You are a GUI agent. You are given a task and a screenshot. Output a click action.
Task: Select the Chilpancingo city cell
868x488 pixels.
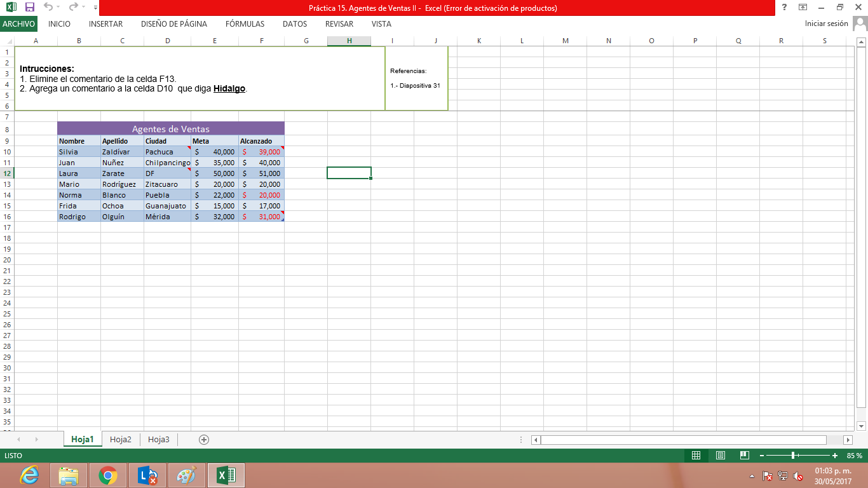coord(168,163)
